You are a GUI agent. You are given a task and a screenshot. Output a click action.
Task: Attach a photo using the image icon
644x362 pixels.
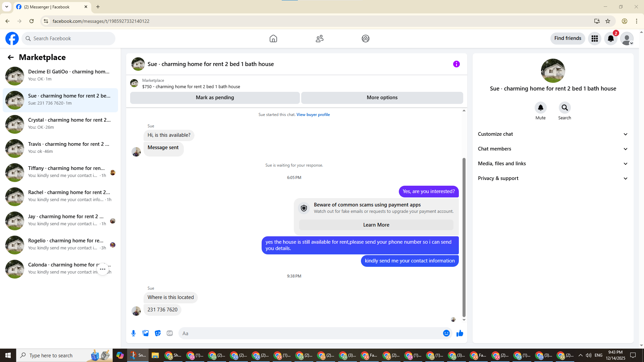tap(146, 333)
